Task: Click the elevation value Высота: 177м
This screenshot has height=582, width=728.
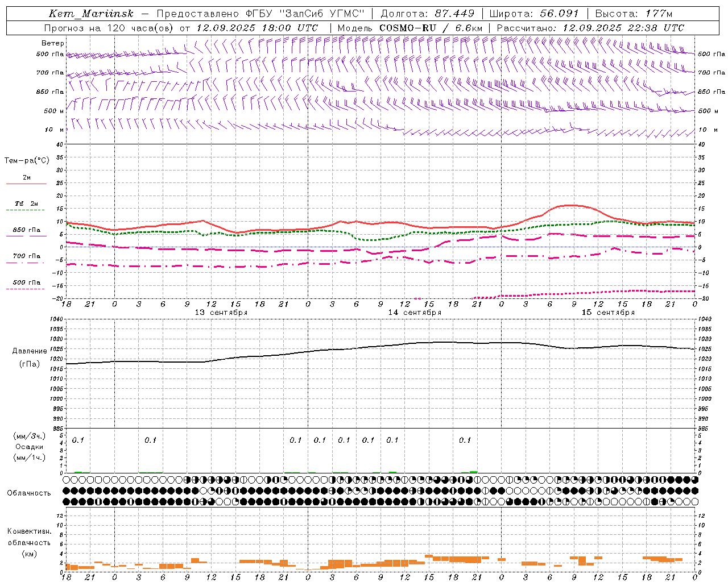Action: (634, 14)
